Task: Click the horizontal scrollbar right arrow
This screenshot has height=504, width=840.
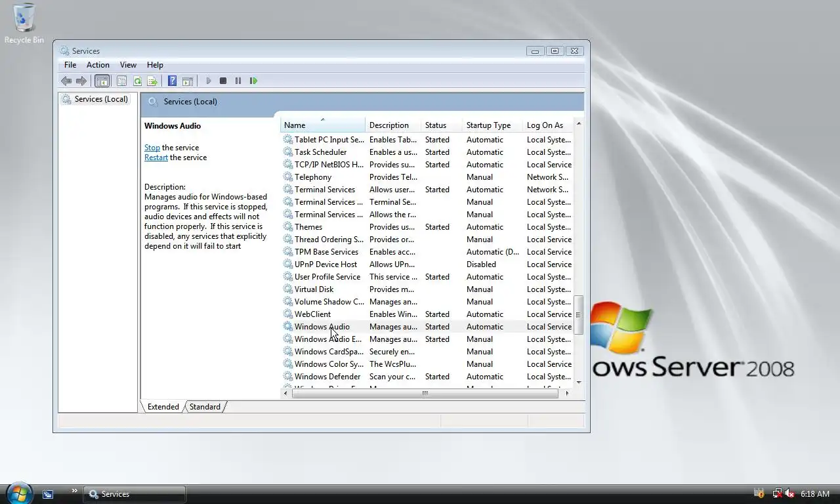Action: point(567,393)
